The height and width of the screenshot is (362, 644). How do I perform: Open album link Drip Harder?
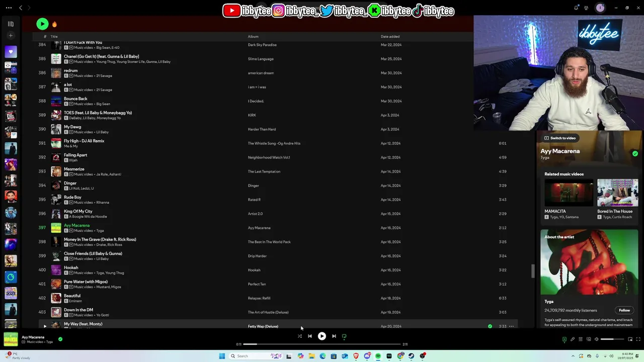[x=257, y=256]
